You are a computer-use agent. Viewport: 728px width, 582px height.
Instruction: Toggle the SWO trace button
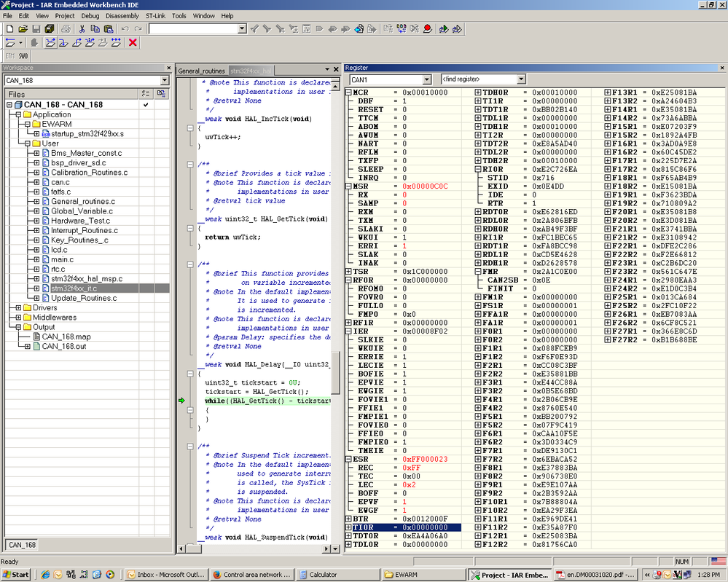(x=23, y=56)
